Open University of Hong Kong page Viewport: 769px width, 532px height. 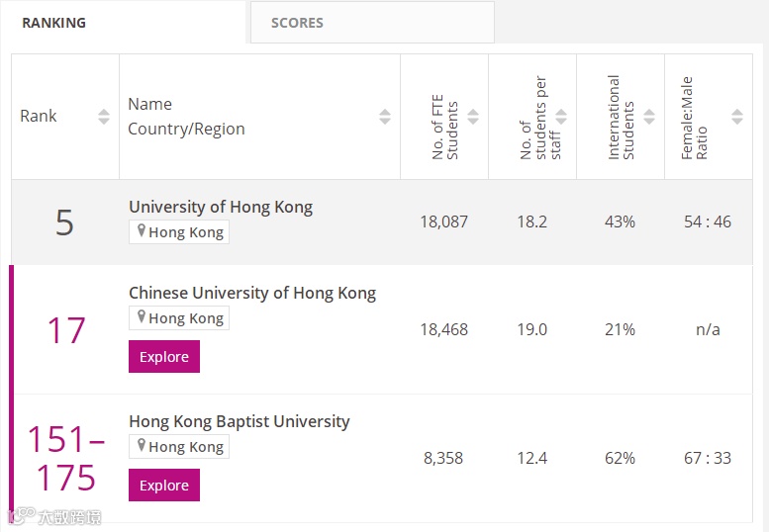(221, 207)
